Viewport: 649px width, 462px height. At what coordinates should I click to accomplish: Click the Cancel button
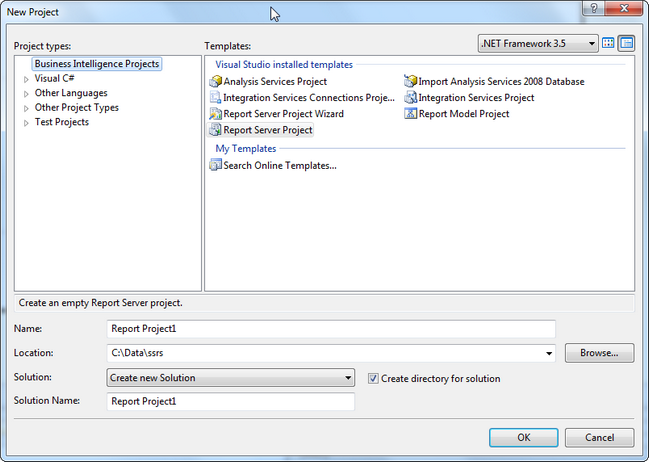(x=599, y=438)
